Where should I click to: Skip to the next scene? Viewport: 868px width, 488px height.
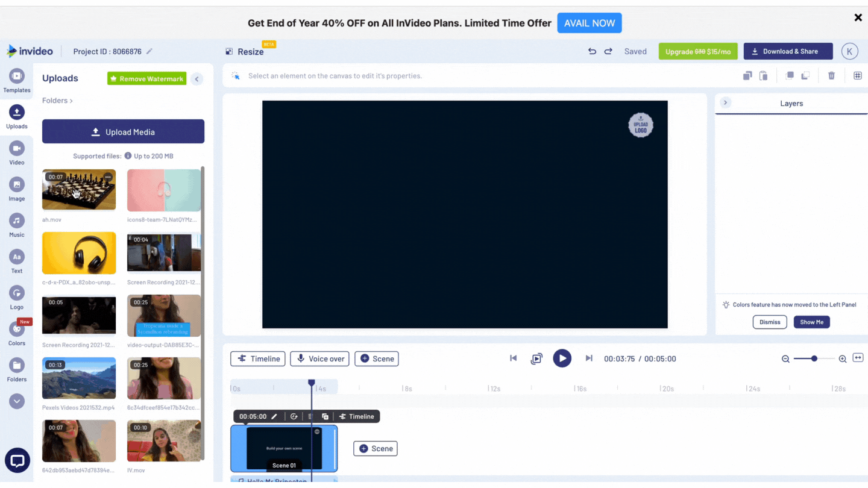pos(589,358)
